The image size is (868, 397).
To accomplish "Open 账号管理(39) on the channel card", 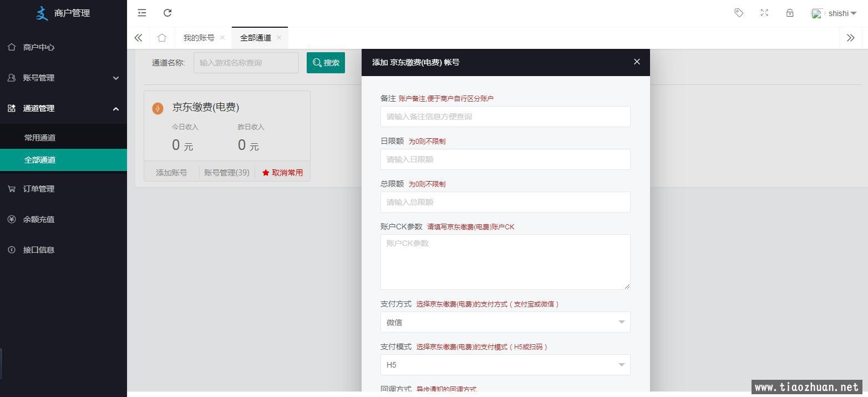I will coord(227,173).
